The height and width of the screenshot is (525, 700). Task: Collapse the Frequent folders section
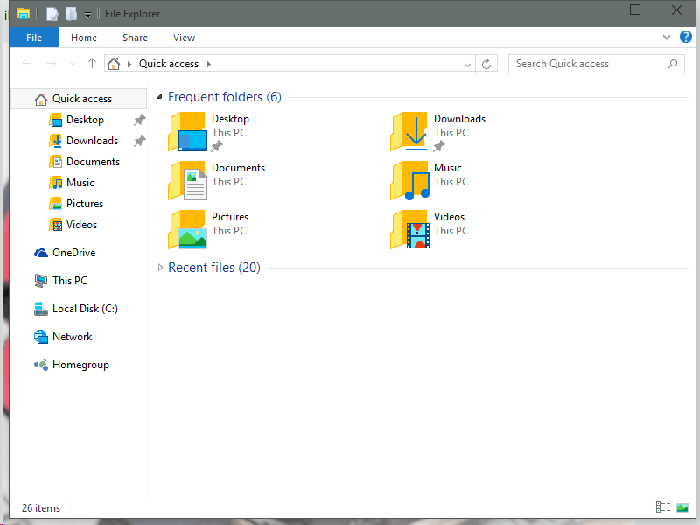pos(160,98)
